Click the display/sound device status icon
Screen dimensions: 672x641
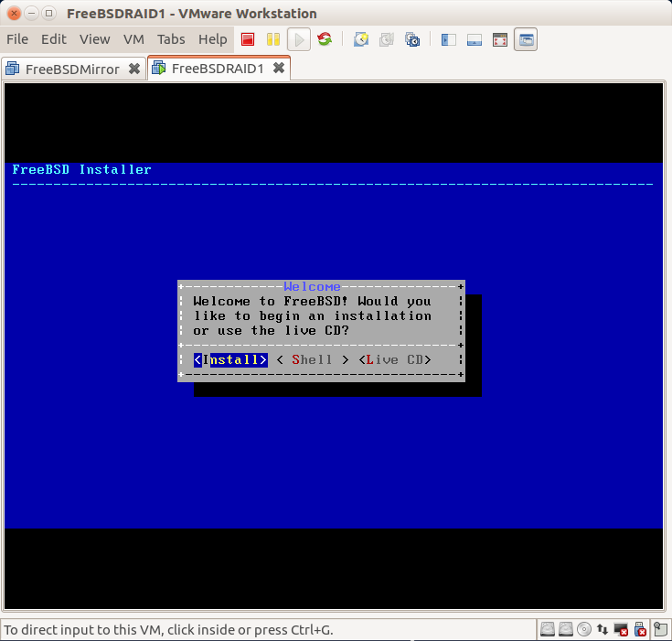[621, 629]
